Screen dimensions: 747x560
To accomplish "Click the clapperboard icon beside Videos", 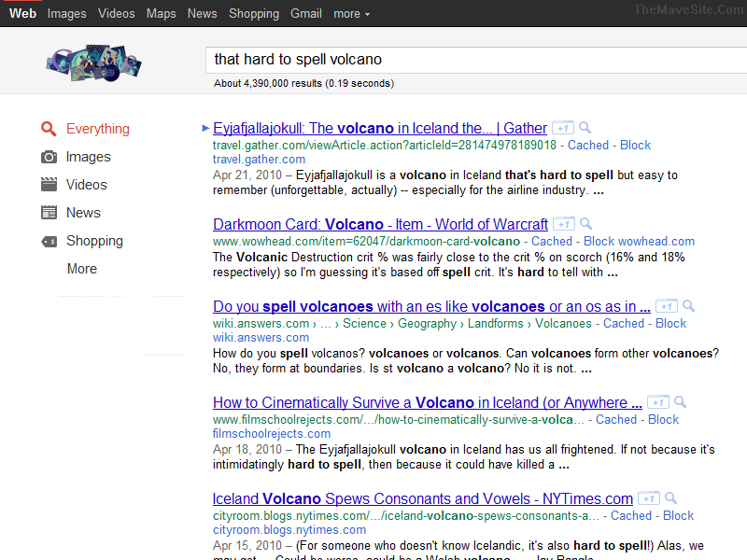I will click(x=49, y=184).
